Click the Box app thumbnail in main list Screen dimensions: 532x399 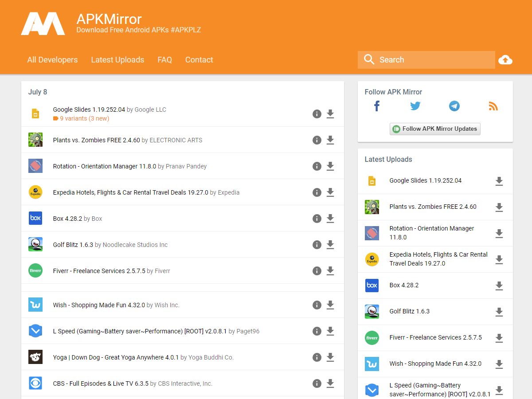click(35, 218)
